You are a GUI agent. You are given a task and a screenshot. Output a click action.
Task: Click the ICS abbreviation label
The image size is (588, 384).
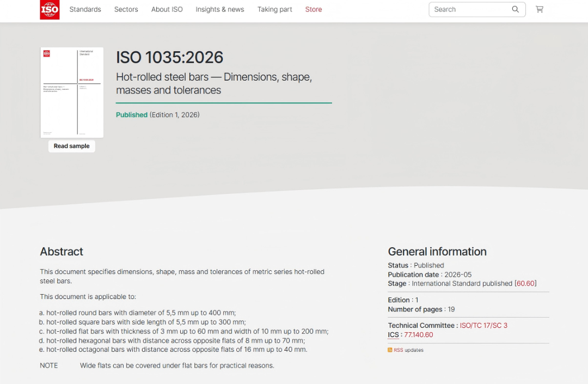click(394, 335)
